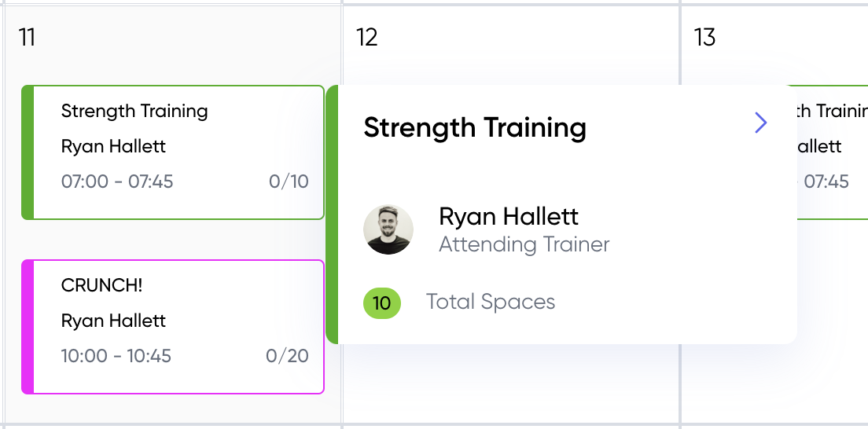The image size is (868, 429).
Task: Click Ryan Hallett on the CRUNCH! card
Action: pos(113,321)
